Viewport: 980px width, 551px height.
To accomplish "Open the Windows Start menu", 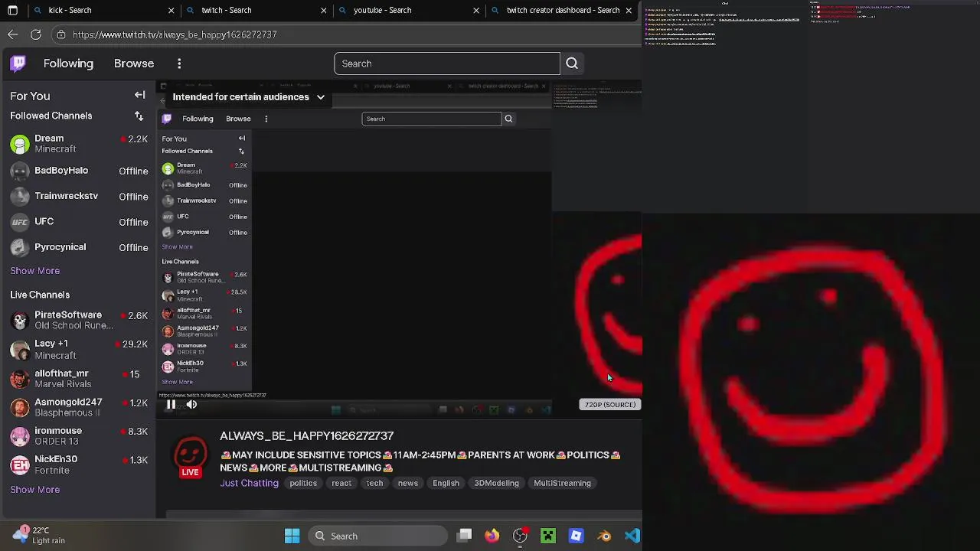I will 292,536.
